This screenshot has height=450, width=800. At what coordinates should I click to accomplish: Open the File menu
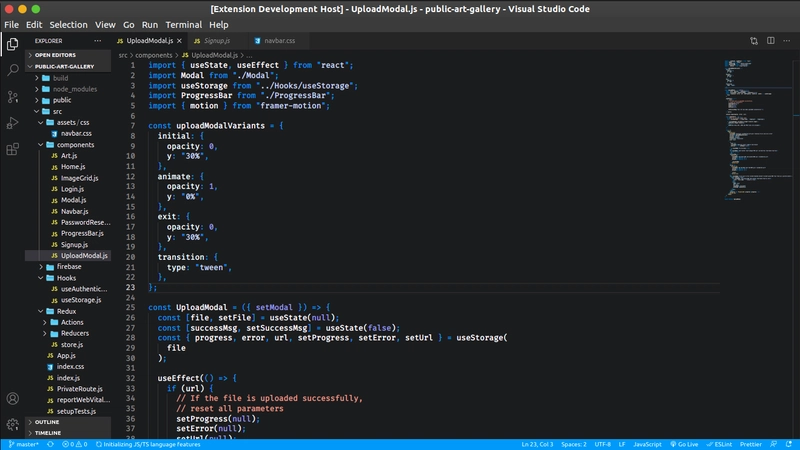pos(11,24)
